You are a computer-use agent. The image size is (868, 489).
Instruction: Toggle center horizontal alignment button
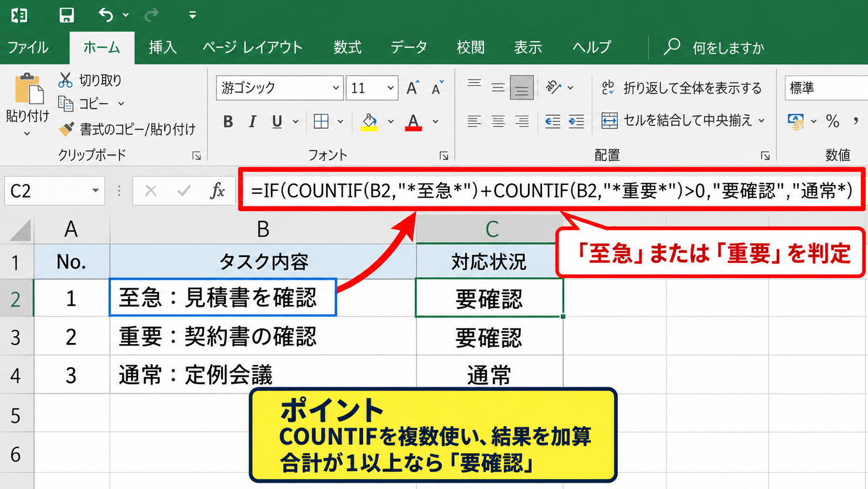pos(498,122)
